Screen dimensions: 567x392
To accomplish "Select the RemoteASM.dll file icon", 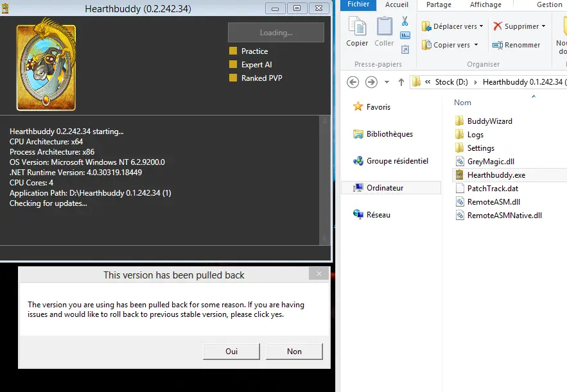I will pos(460,202).
